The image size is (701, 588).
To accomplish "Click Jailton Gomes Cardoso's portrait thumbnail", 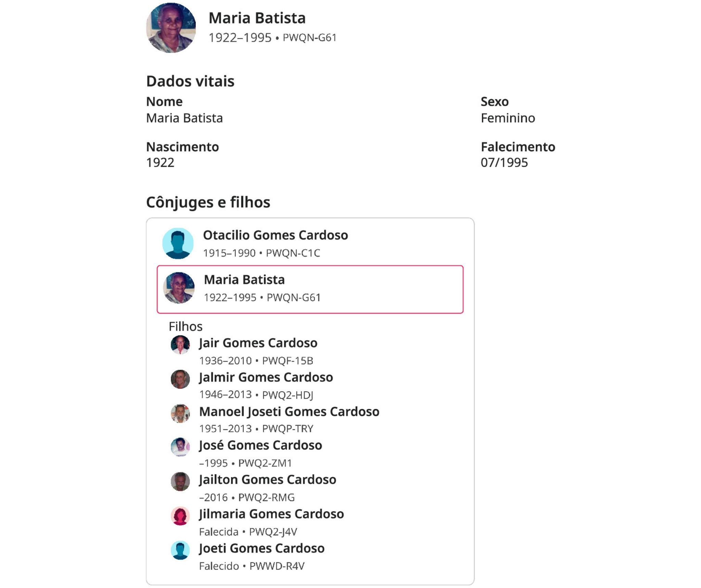I will [180, 481].
